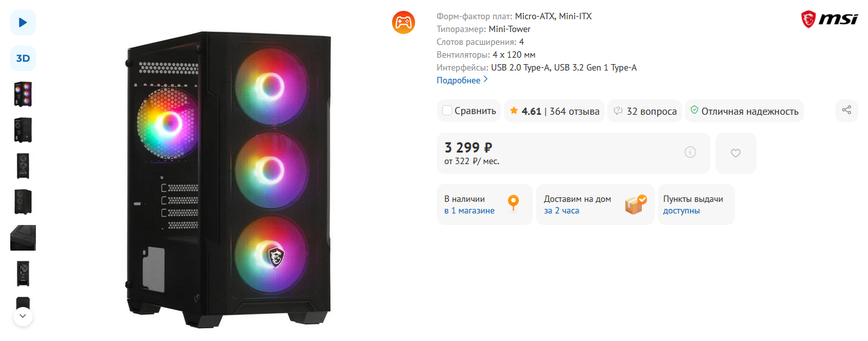Click the orange store location pin
Screen dimensions: 868x341
(x=513, y=204)
